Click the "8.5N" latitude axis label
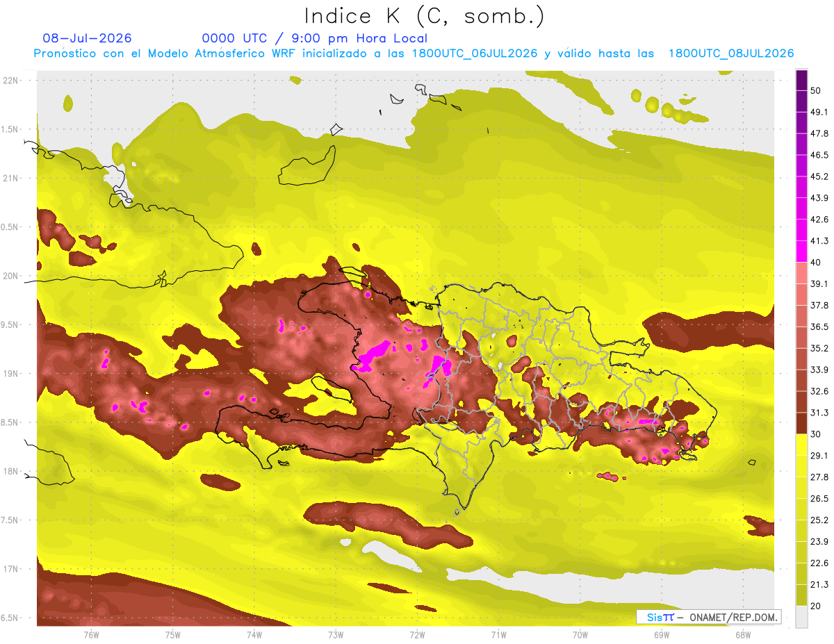The image size is (834, 644). tap(9, 422)
